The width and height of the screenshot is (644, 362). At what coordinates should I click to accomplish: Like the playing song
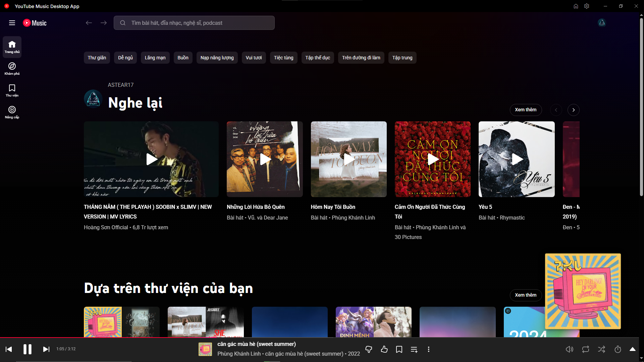coord(384,349)
